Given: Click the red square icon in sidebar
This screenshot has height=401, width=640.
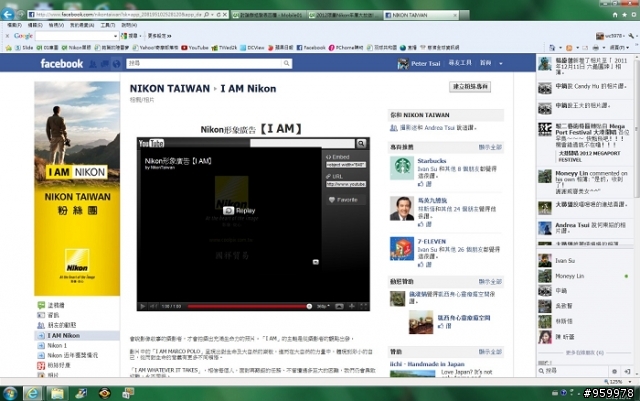Looking at the screenshot, I should pos(41,365).
